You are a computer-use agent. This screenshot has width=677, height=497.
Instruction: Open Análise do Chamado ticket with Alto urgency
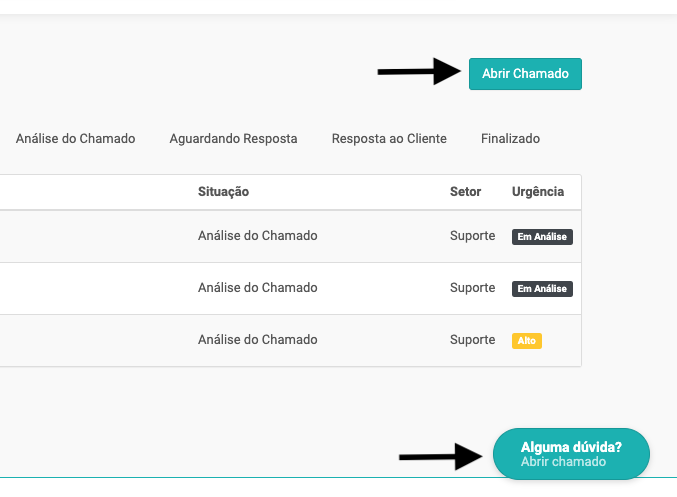(257, 340)
